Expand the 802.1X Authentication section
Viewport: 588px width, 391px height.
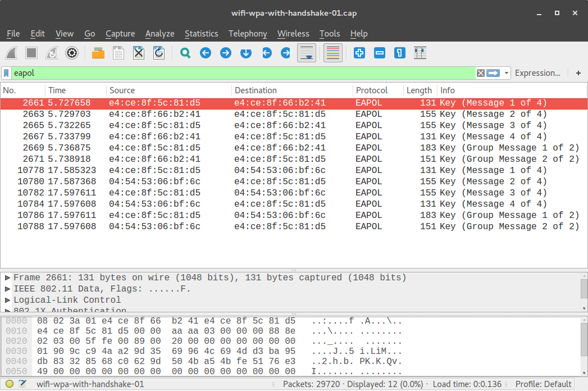6,311
